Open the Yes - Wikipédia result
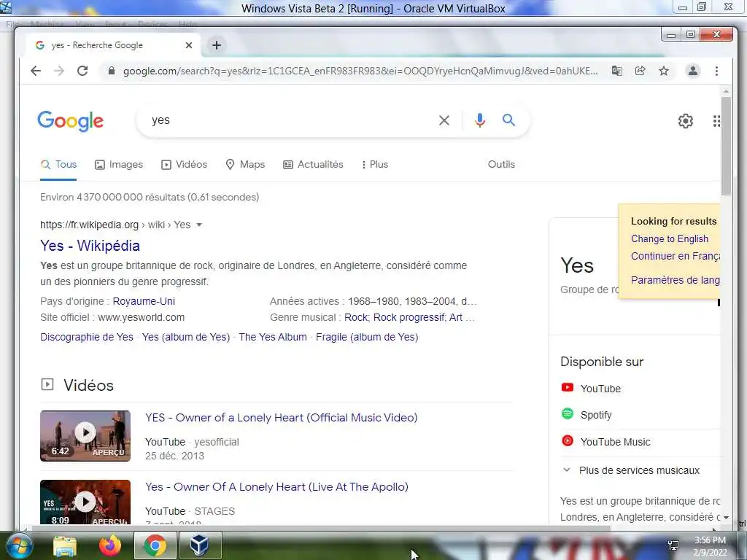 click(x=90, y=246)
